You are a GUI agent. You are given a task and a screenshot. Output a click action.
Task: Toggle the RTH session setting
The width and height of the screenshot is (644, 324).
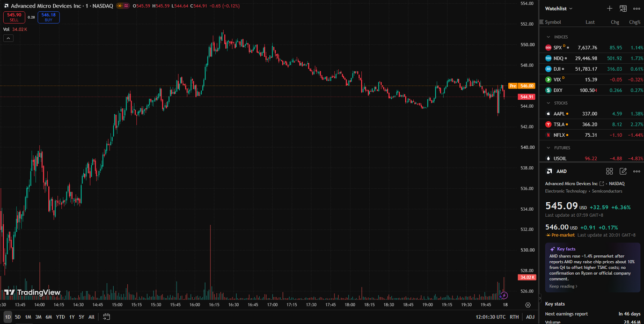(514, 316)
